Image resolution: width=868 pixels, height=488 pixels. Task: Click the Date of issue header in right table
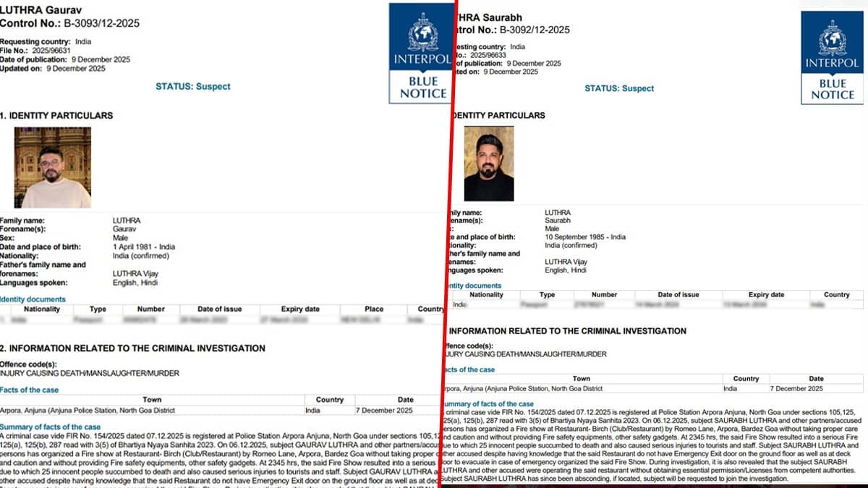click(x=678, y=295)
